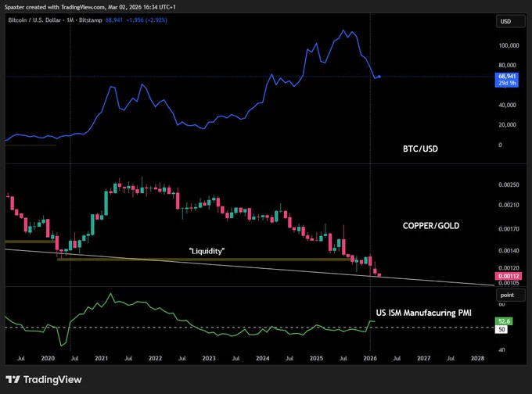Image resolution: width=532 pixels, height=394 pixels.
Task: Click the 0.00250 ratio axis label
Action: (x=509, y=184)
